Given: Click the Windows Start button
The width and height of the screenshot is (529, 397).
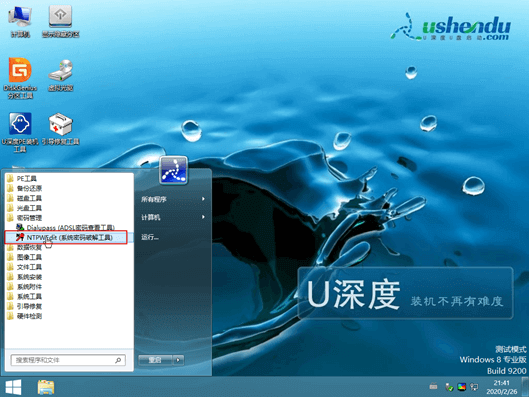Looking at the screenshot, I should tap(13, 387).
